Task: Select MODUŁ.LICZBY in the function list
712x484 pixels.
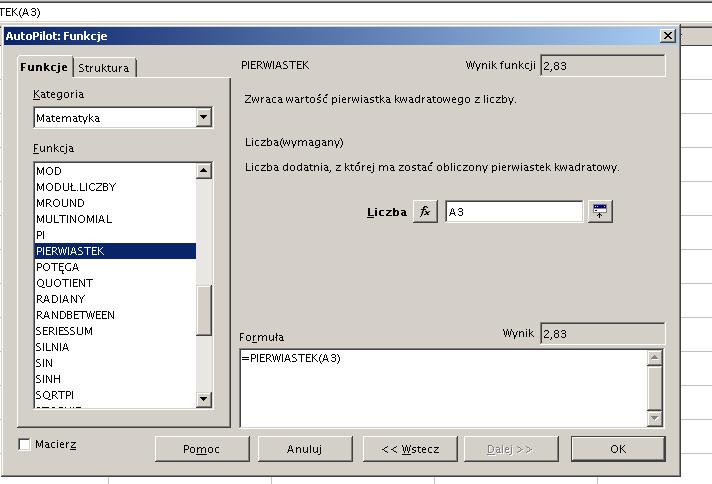Action: (x=115, y=187)
